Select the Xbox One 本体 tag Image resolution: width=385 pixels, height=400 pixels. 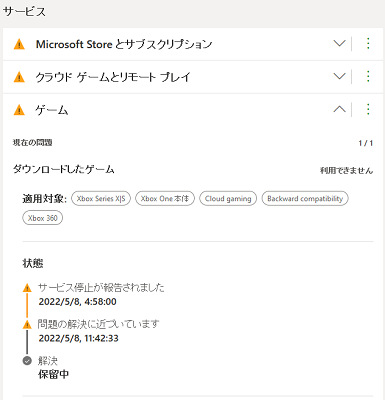point(165,199)
